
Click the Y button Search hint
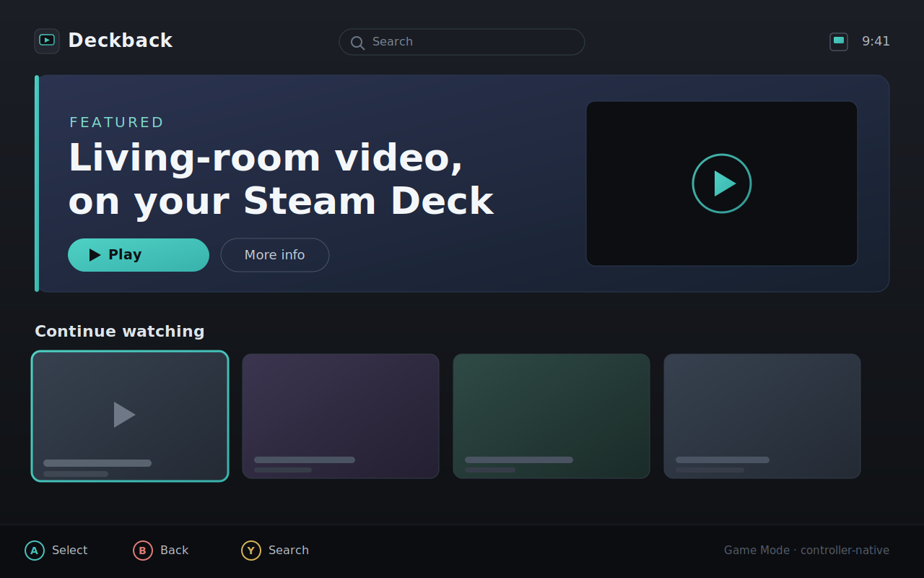tap(251, 551)
